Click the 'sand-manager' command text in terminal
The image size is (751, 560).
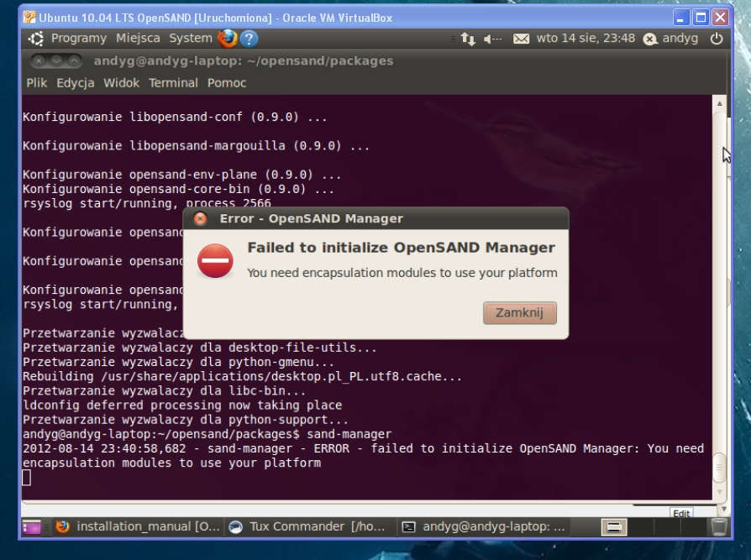coord(349,434)
